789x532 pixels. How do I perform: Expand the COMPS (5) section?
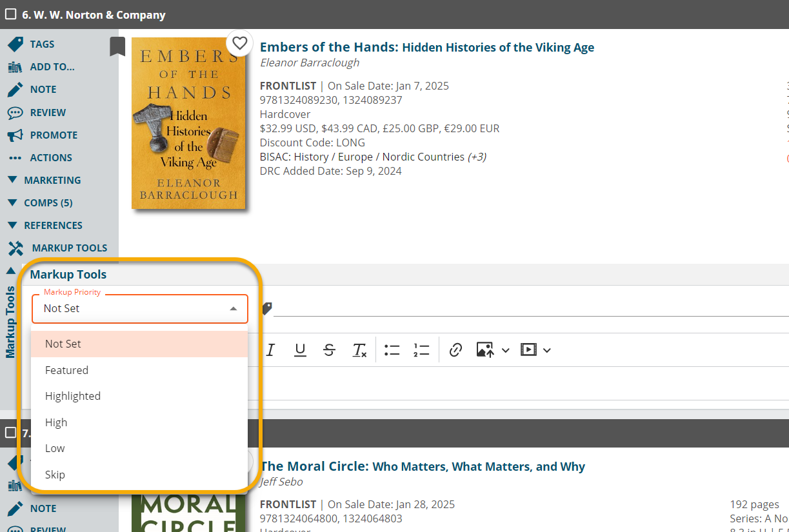coord(40,203)
